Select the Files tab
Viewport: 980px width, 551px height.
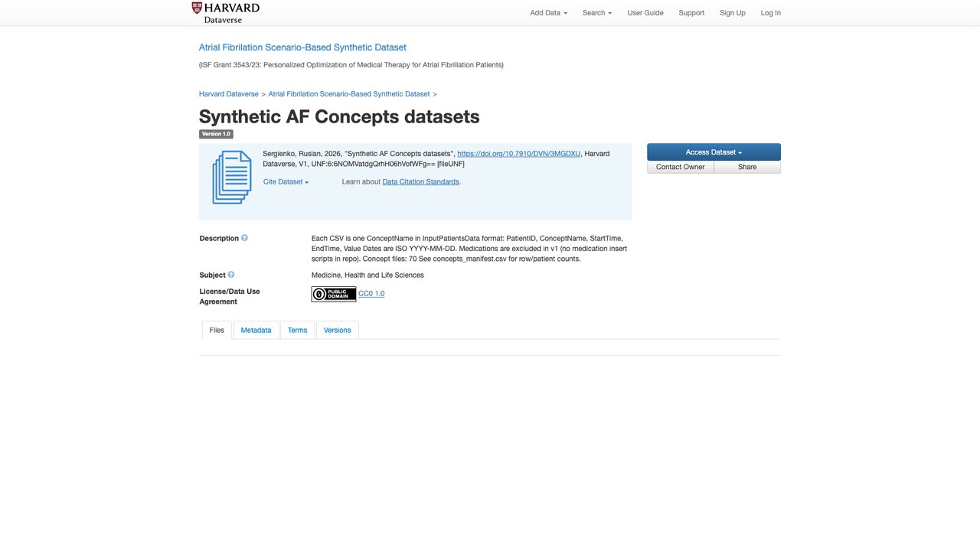[x=217, y=330]
